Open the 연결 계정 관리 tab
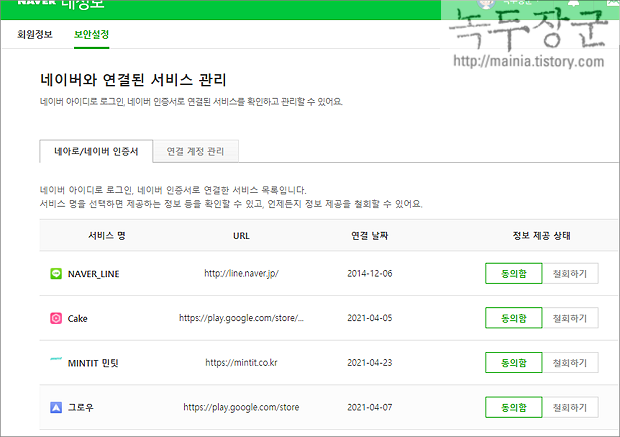Screen dimensions: 620x437 tap(195, 151)
